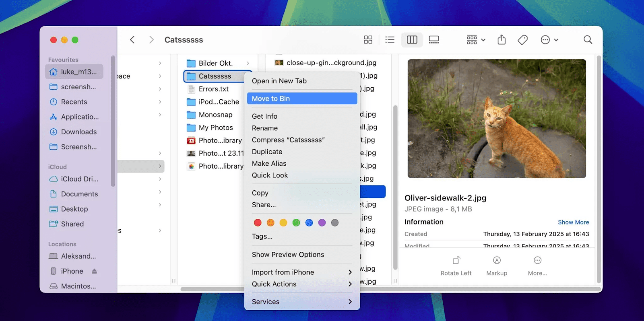The width and height of the screenshot is (644, 321).
Task: Open the ellipsis action menu dropdown
Action: [x=549, y=40]
